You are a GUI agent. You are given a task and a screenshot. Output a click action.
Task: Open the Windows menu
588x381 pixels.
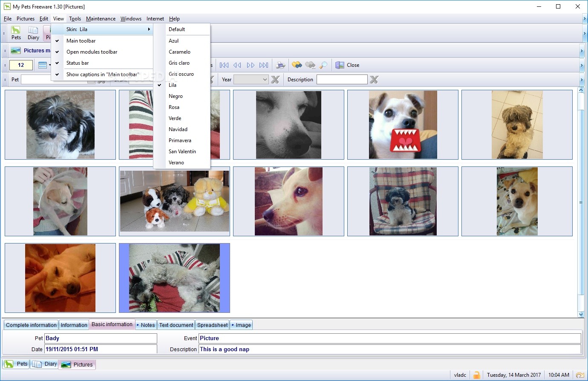tap(131, 19)
